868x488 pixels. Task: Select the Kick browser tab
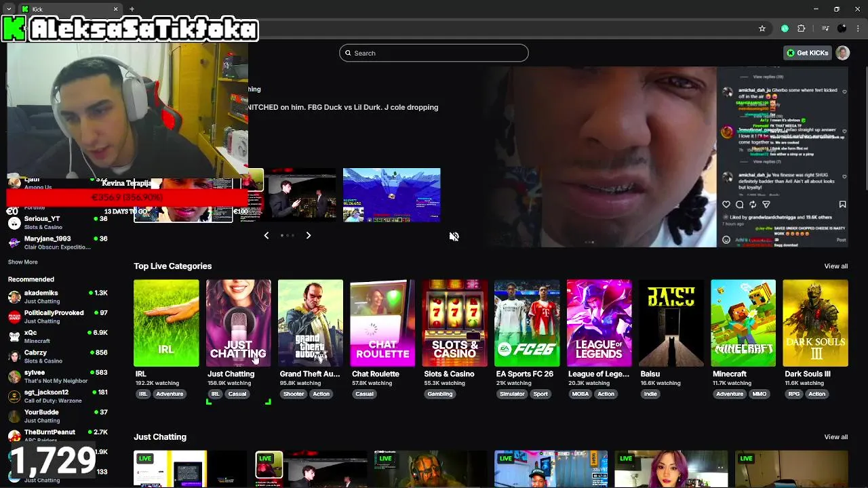click(68, 9)
